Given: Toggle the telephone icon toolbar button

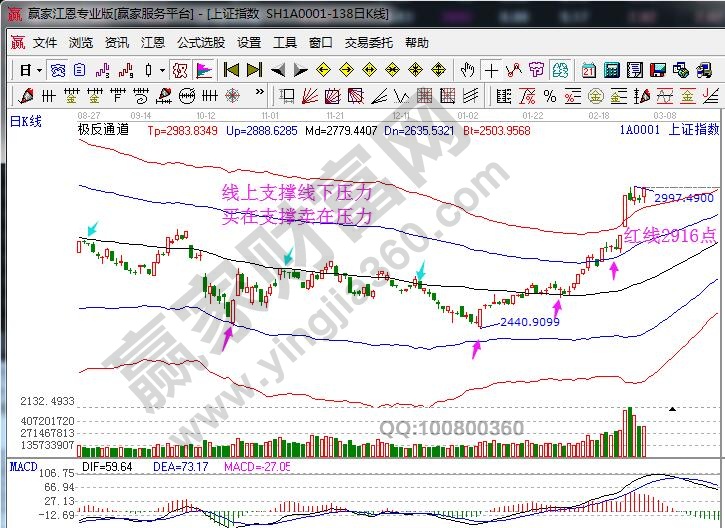Looking at the screenshot, I should tap(703, 70).
